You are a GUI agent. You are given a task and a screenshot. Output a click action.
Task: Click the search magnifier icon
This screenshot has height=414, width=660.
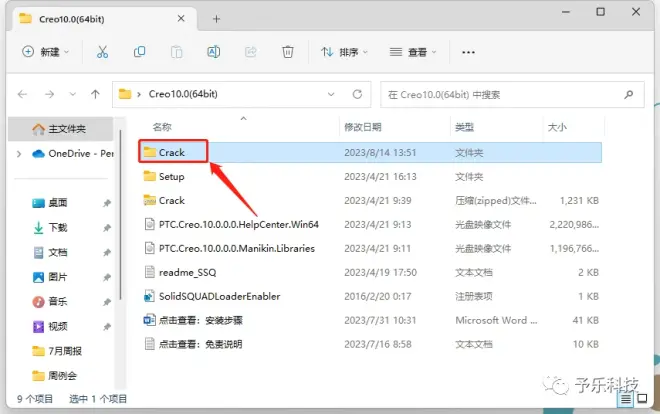click(x=628, y=95)
